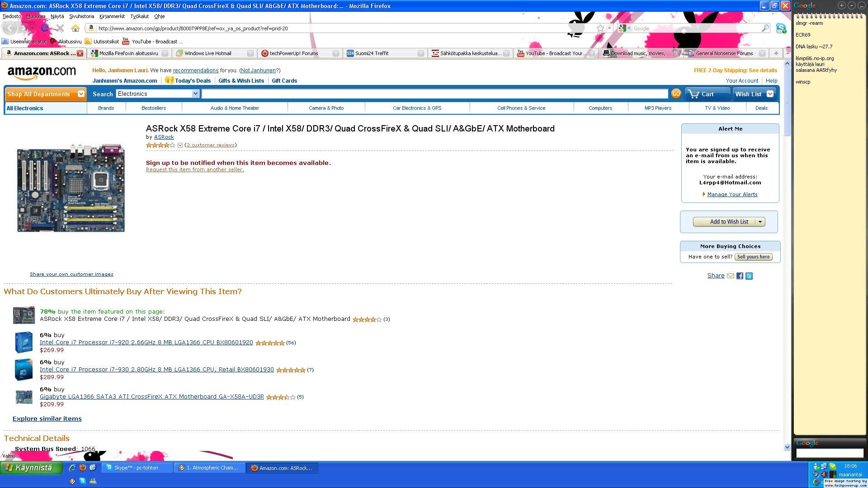The image size is (868, 488).
Task: Click Explore similar items link
Action: coord(47,419)
